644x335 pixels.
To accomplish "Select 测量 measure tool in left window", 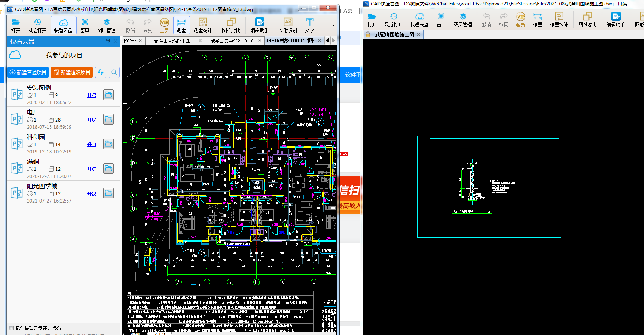I will [x=182, y=25].
